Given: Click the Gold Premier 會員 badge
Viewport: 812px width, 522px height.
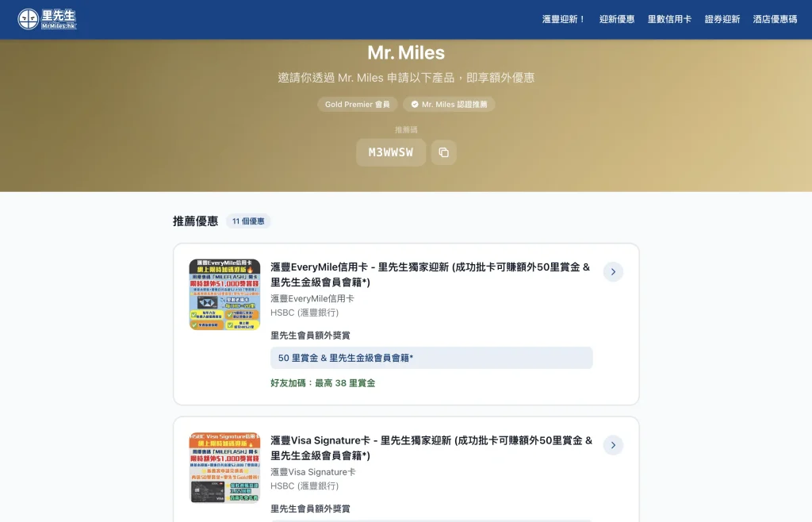Looking at the screenshot, I should (x=358, y=104).
